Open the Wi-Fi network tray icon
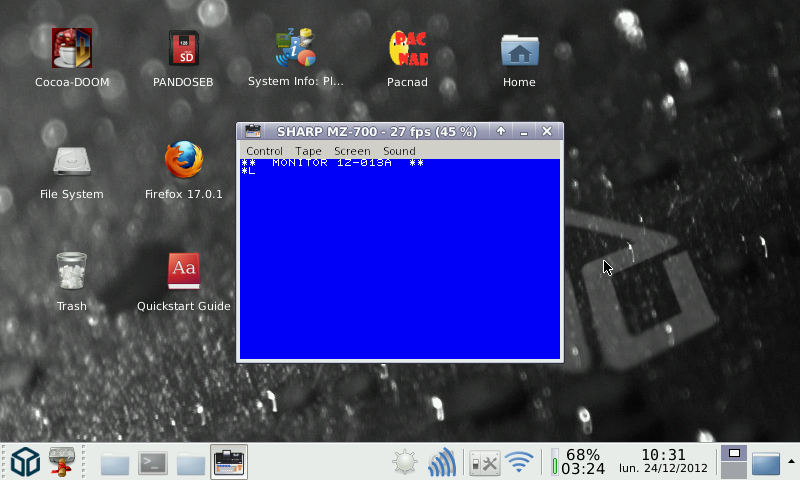The height and width of the screenshot is (480, 800). [x=519, y=462]
